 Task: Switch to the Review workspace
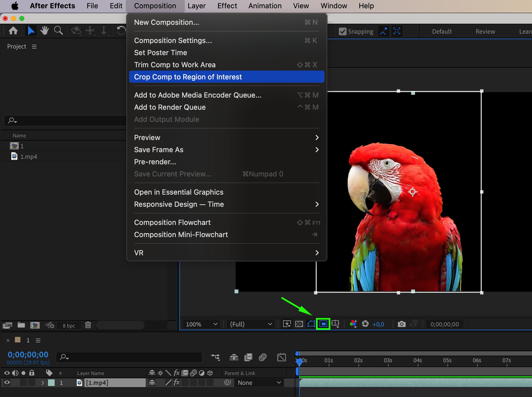coord(485,31)
